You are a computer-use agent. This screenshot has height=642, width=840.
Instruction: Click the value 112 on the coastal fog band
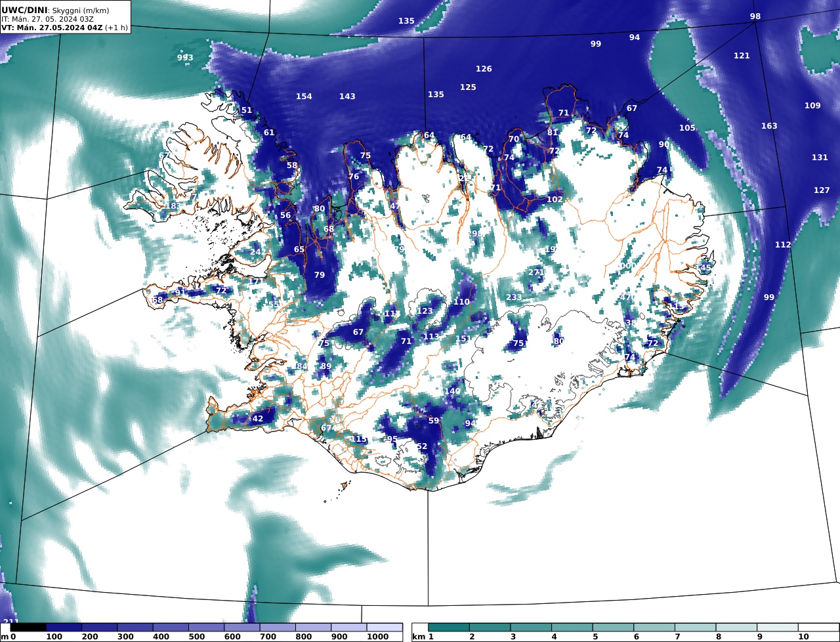[783, 245]
